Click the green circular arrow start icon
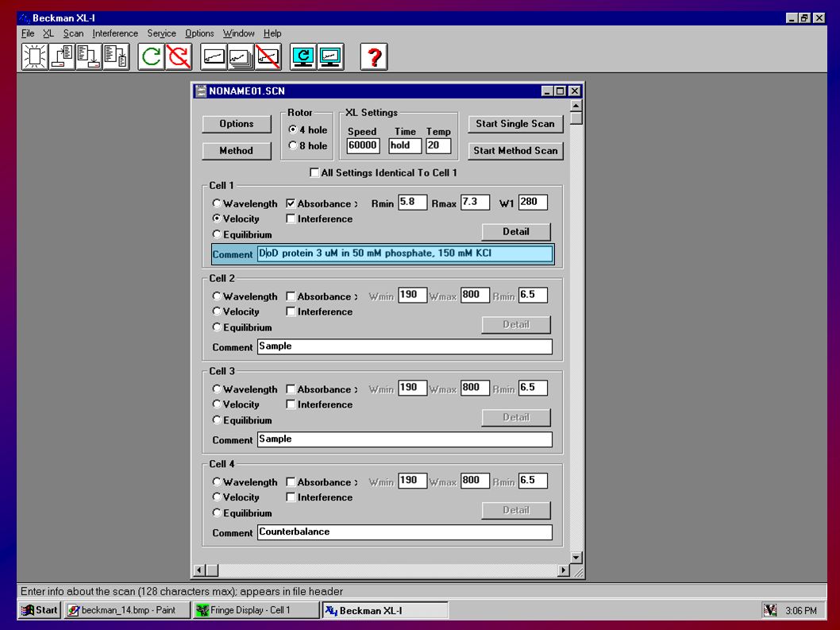This screenshot has width=840, height=630. pyautogui.click(x=151, y=56)
